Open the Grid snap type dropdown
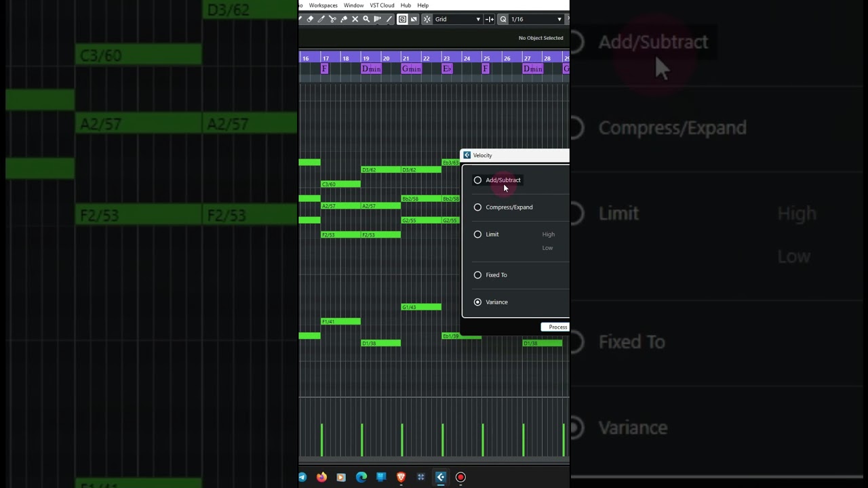 tap(458, 19)
